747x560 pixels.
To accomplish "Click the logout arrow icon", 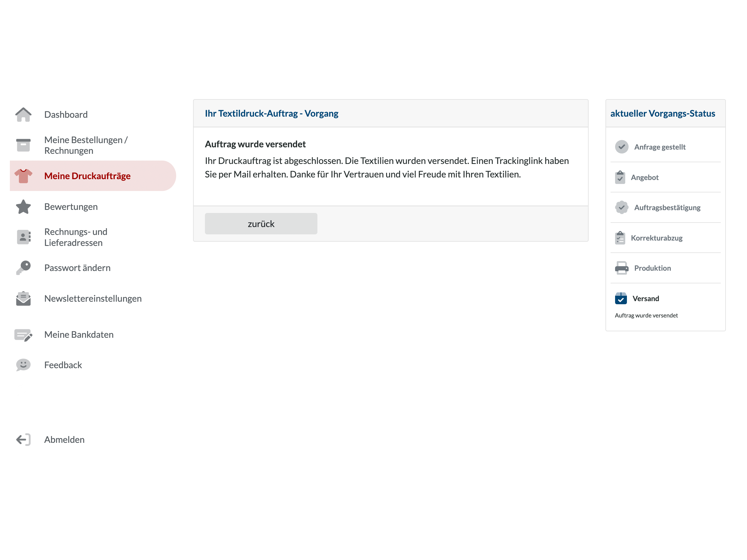I will 23,439.
